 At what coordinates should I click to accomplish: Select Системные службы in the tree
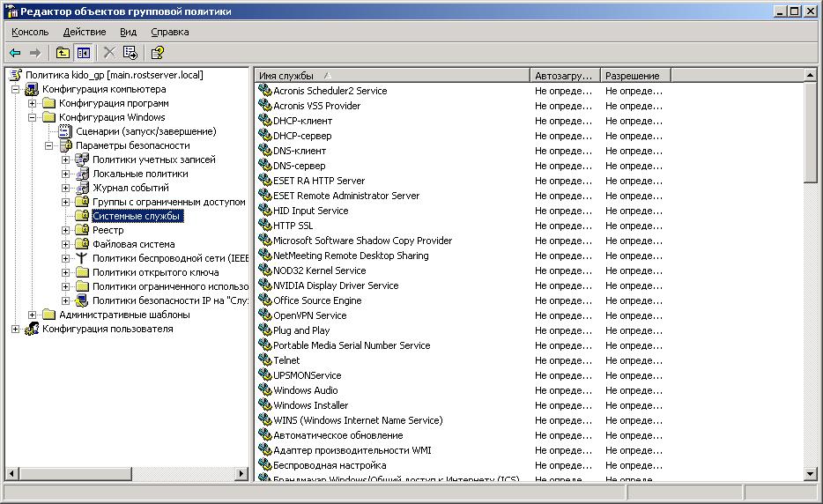[x=136, y=216]
